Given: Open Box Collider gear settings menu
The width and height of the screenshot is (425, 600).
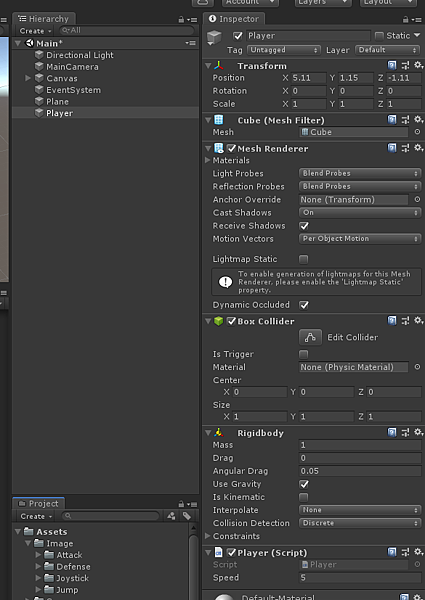Looking at the screenshot, I should pos(418,320).
